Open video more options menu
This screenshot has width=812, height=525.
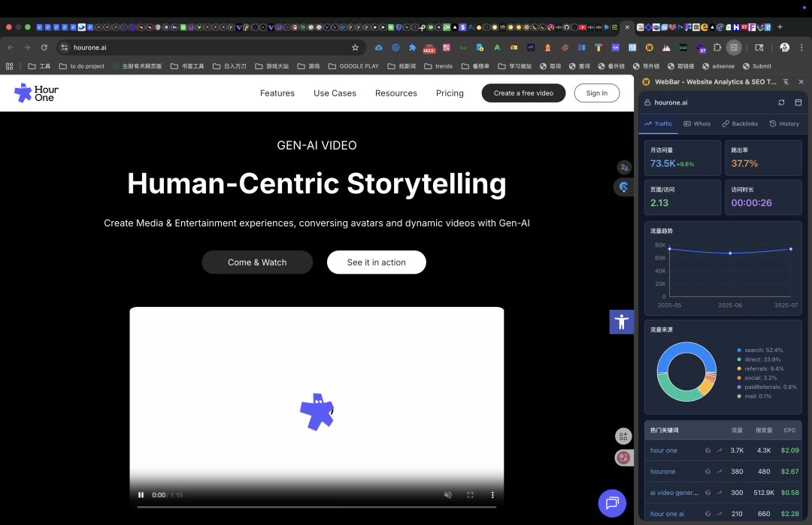pyautogui.click(x=492, y=495)
